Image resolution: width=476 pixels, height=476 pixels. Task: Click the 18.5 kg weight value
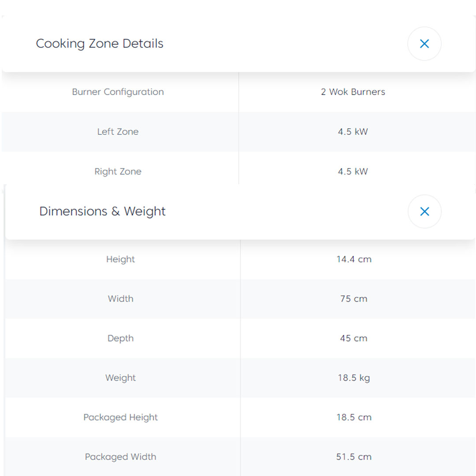353,378
